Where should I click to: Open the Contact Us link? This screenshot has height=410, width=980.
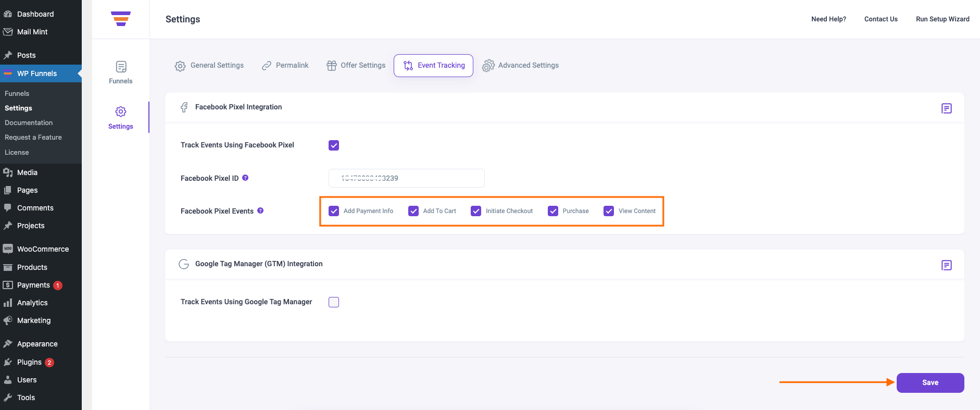point(881,19)
